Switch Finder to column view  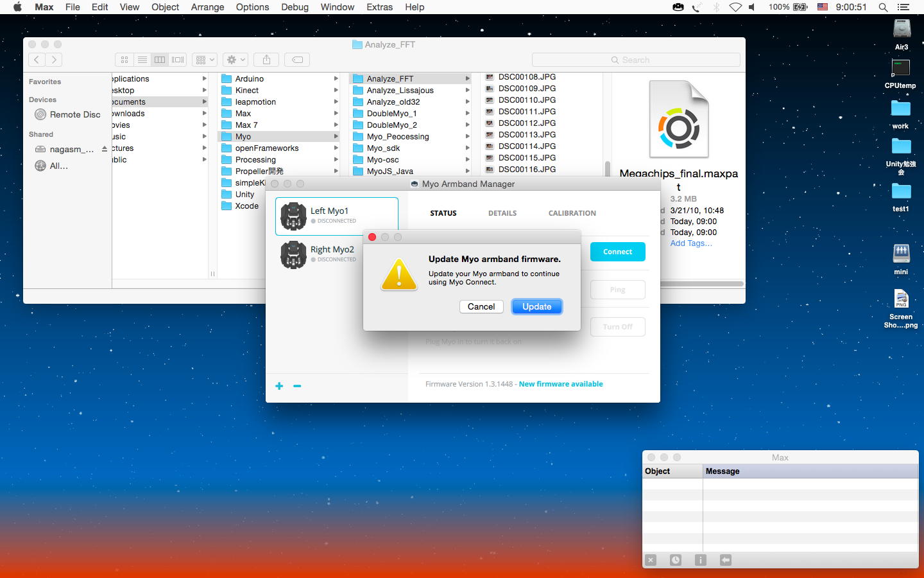pyautogui.click(x=160, y=60)
